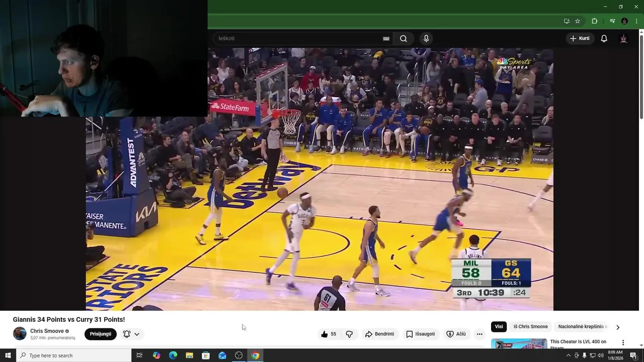
Task: Open the Windows Start menu
Action: (8, 355)
